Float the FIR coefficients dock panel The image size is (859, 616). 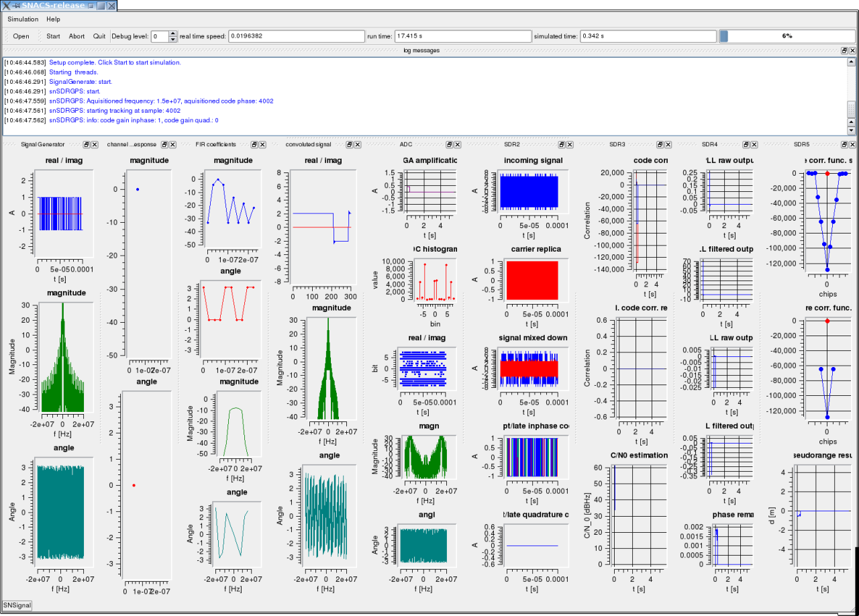(x=254, y=144)
